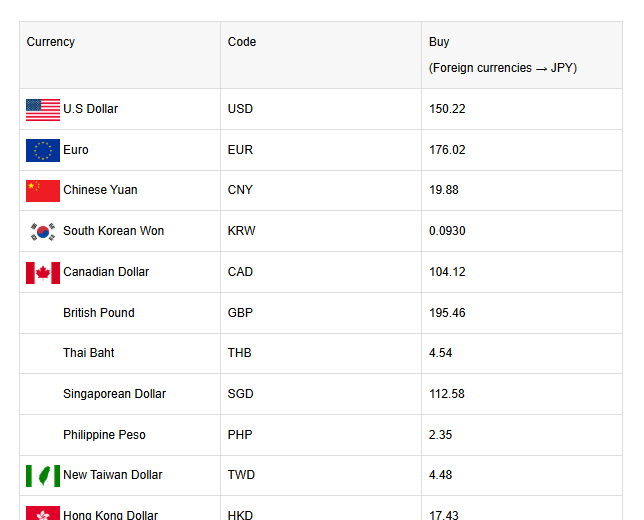Click the European Union flag icon
Viewport: 644px width, 520px height.
coord(43,150)
